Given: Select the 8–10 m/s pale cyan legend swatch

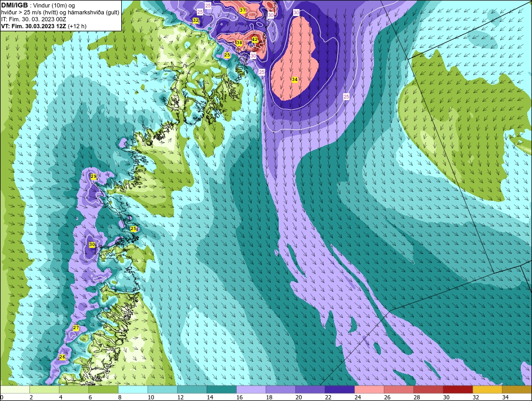Looking at the screenshot, I should point(133,389).
